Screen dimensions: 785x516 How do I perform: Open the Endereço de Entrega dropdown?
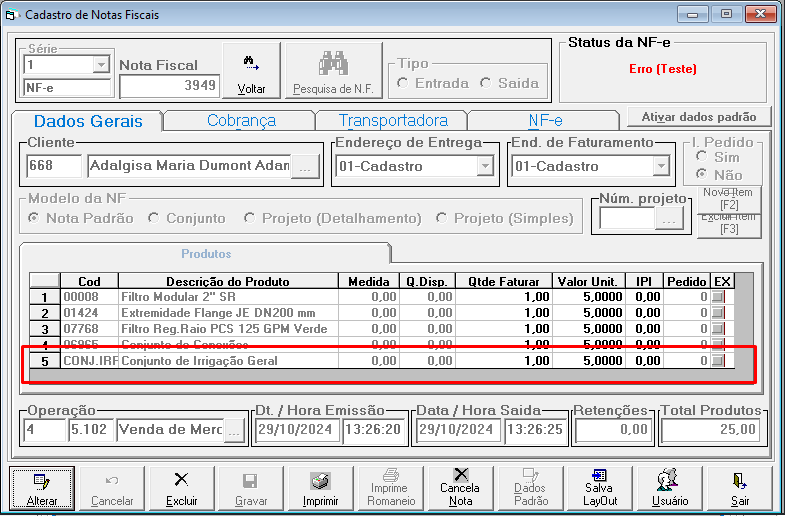(485, 166)
